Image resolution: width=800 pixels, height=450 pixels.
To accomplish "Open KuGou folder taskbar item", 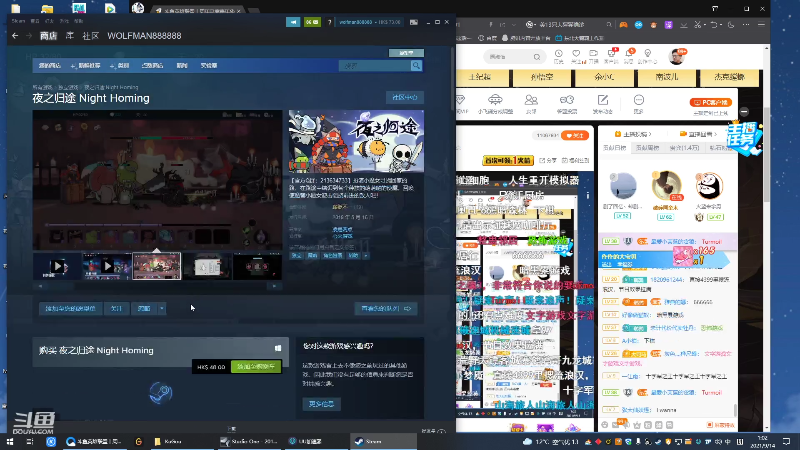I will point(181,441).
